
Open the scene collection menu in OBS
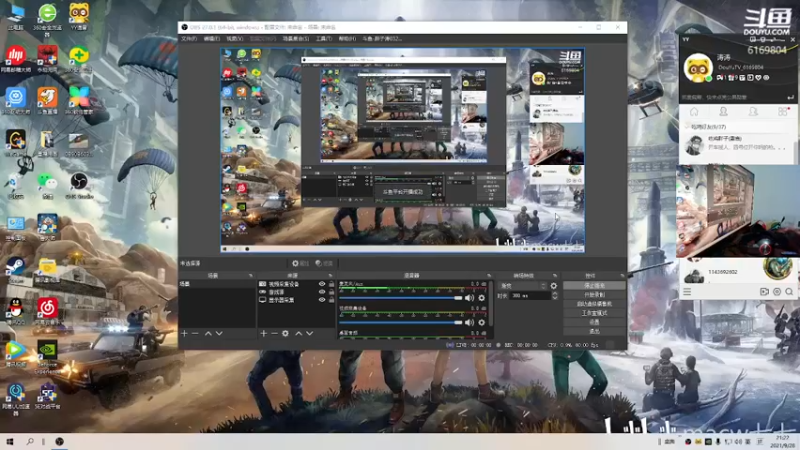(296, 39)
